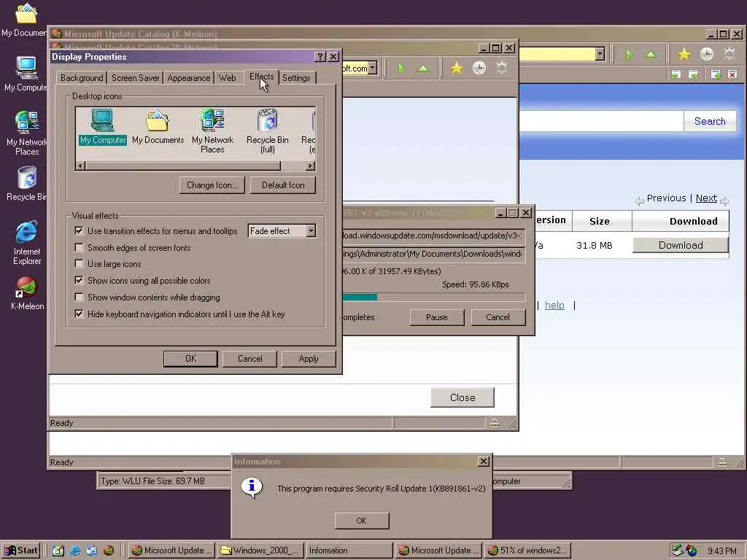Click the star bookmarks icon in rear K-Meleon window

click(x=684, y=54)
